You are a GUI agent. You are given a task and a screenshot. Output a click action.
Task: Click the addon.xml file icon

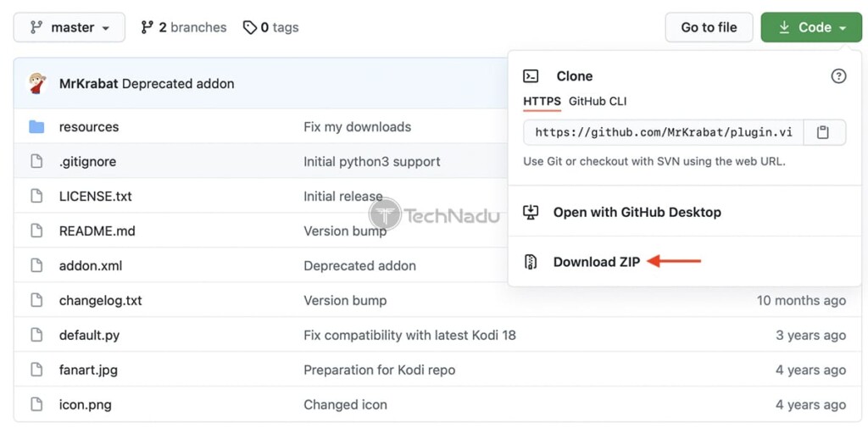coord(36,266)
